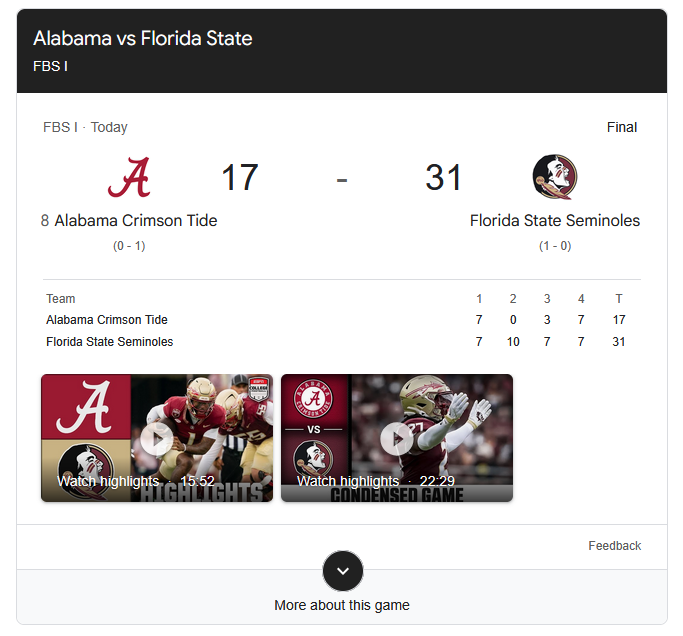Image resolution: width=683 pixels, height=636 pixels.
Task: Play the 15:52 highlights video
Action: click(x=157, y=438)
